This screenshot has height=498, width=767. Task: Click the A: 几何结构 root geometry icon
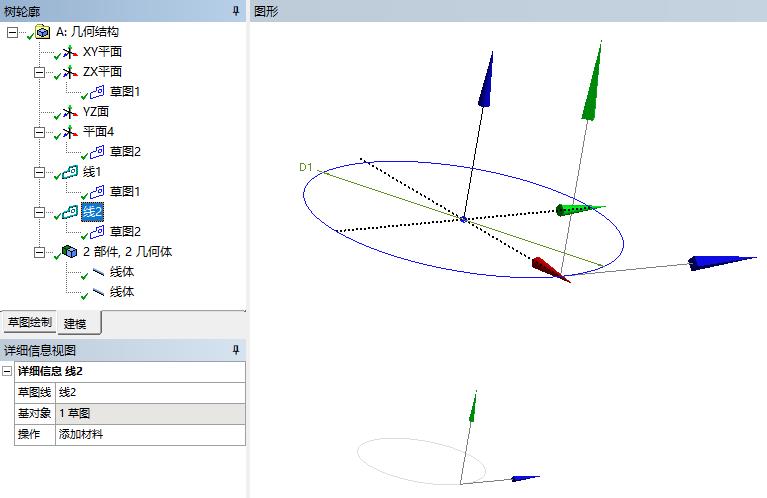pyautogui.click(x=42, y=32)
